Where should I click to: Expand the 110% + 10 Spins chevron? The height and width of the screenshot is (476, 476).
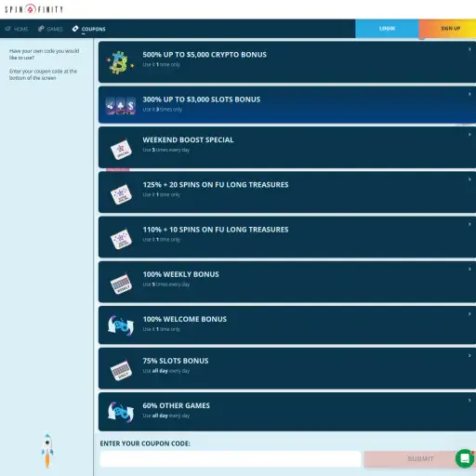pos(469,224)
